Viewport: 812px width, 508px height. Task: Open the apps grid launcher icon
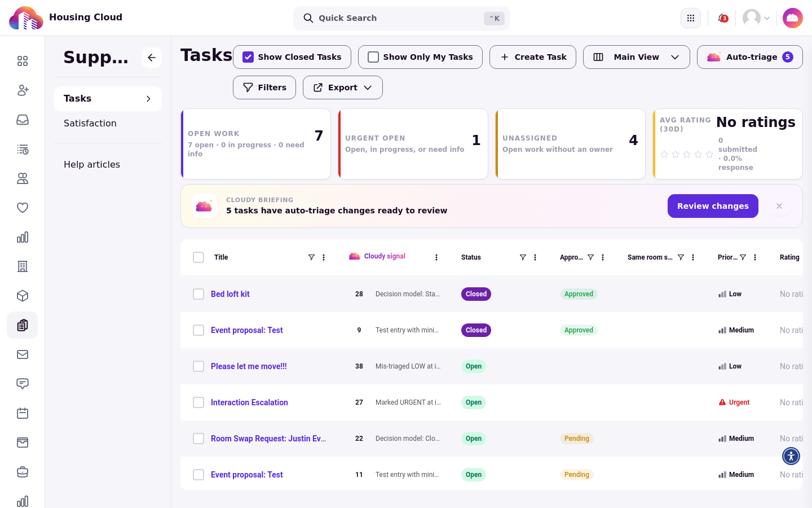[691, 18]
